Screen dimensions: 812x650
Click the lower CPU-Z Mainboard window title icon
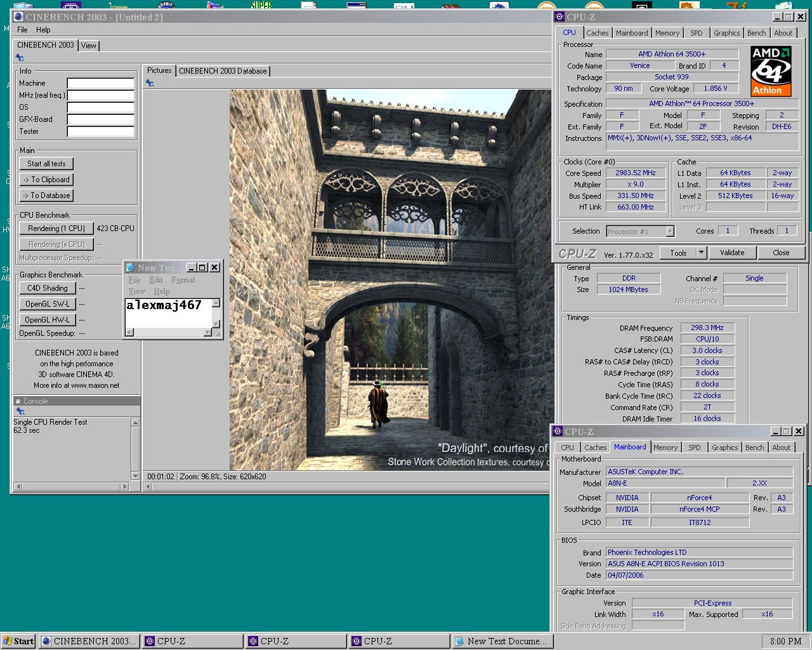click(558, 431)
